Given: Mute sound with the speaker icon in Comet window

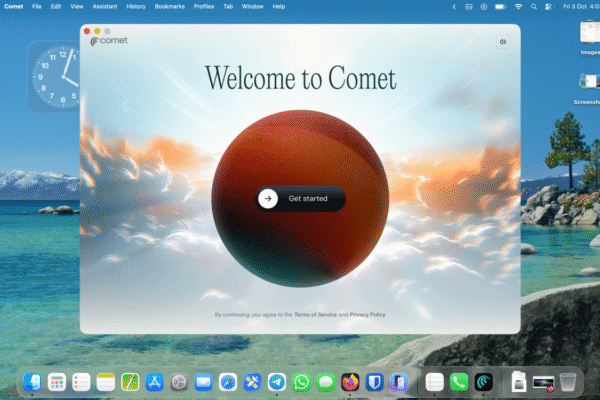Looking at the screenshot, I should (x=503, y=42).
